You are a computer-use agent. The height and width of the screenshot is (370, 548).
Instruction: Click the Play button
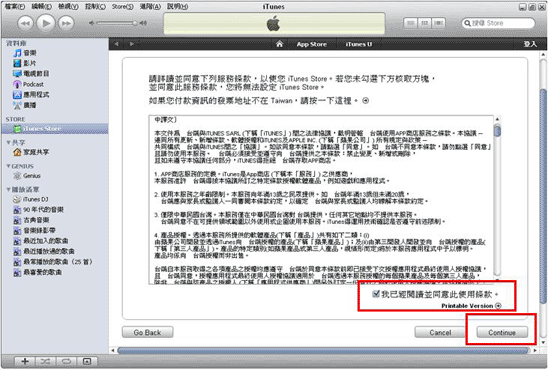point(46,23)
